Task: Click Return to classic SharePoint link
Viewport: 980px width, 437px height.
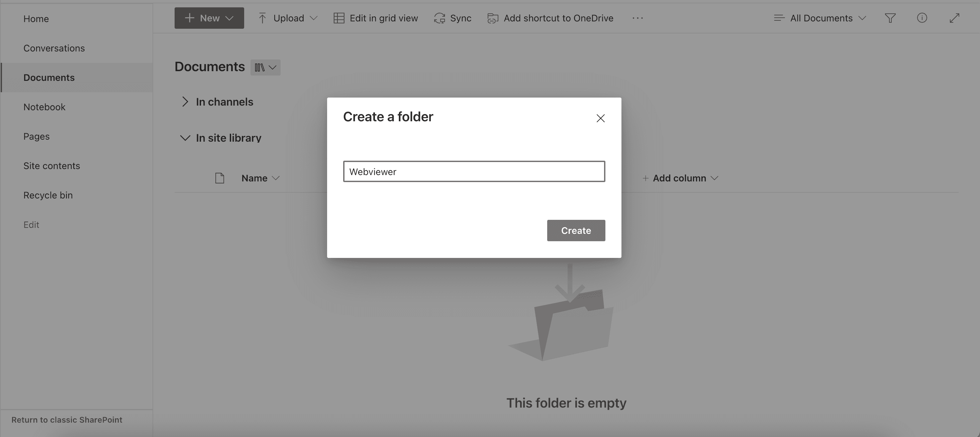Action: point(67,420)
